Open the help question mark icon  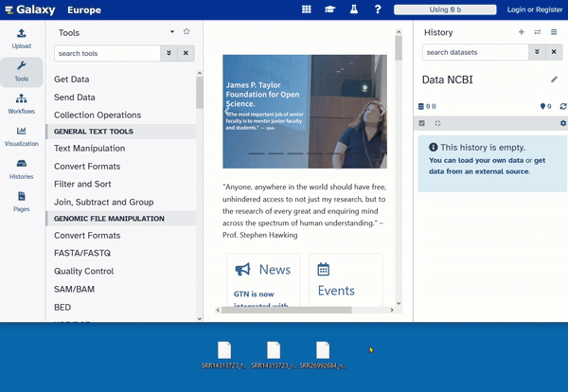378,9
